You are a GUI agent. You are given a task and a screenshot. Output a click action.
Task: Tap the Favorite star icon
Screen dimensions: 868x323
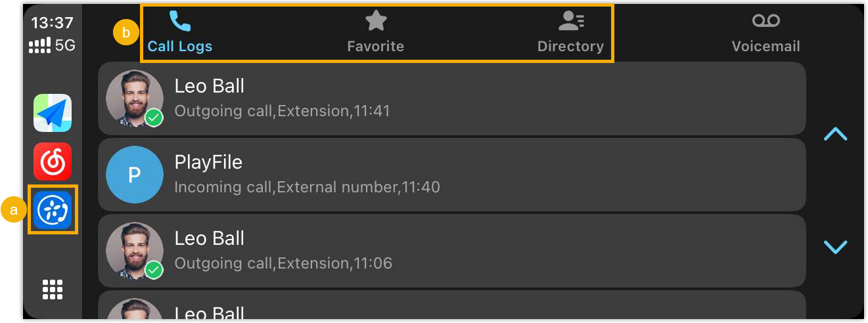click(376, 22)
